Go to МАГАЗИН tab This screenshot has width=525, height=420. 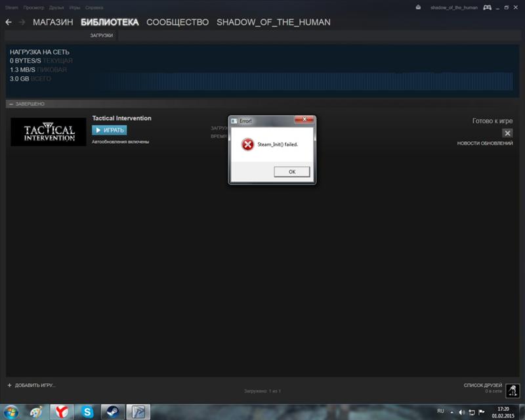[x=53, y=22]
